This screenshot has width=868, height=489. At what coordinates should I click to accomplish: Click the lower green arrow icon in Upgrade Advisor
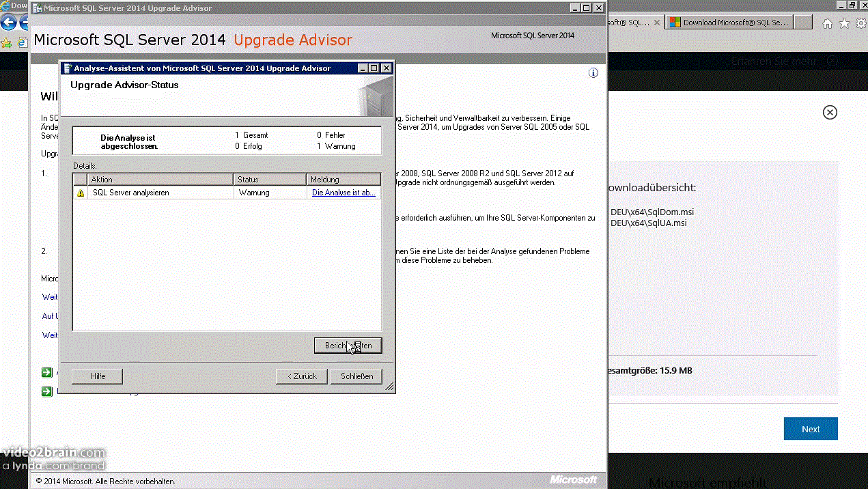46,391
